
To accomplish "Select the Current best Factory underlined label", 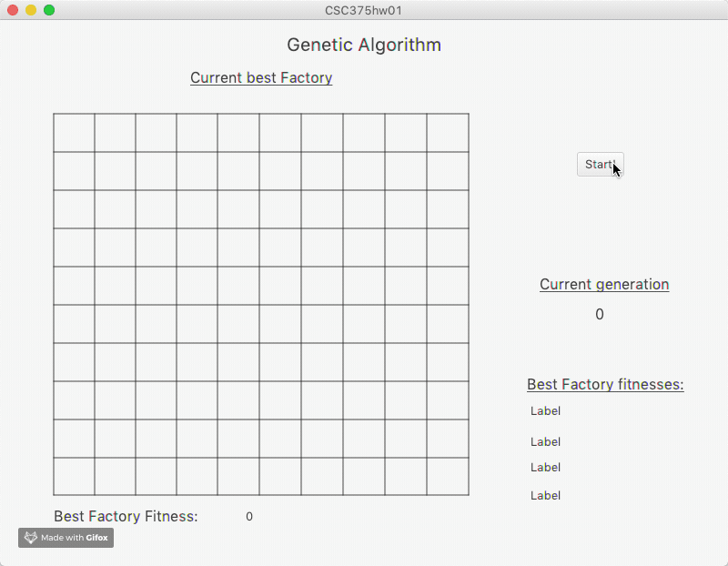I will tap(261, 78).
